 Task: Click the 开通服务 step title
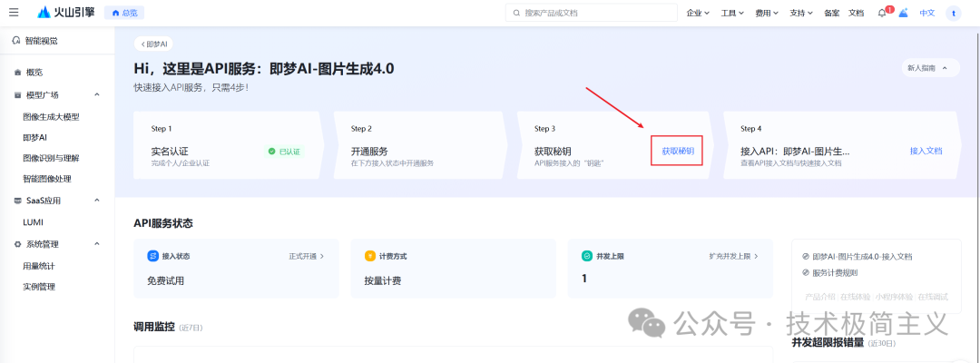[369, 152]
